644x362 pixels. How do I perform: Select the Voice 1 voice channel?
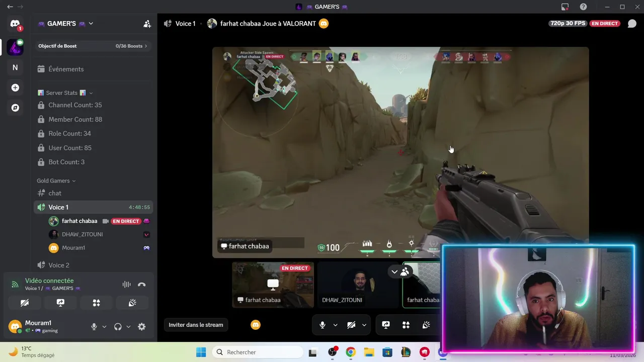pyautogui.click(x=93, y=207)
